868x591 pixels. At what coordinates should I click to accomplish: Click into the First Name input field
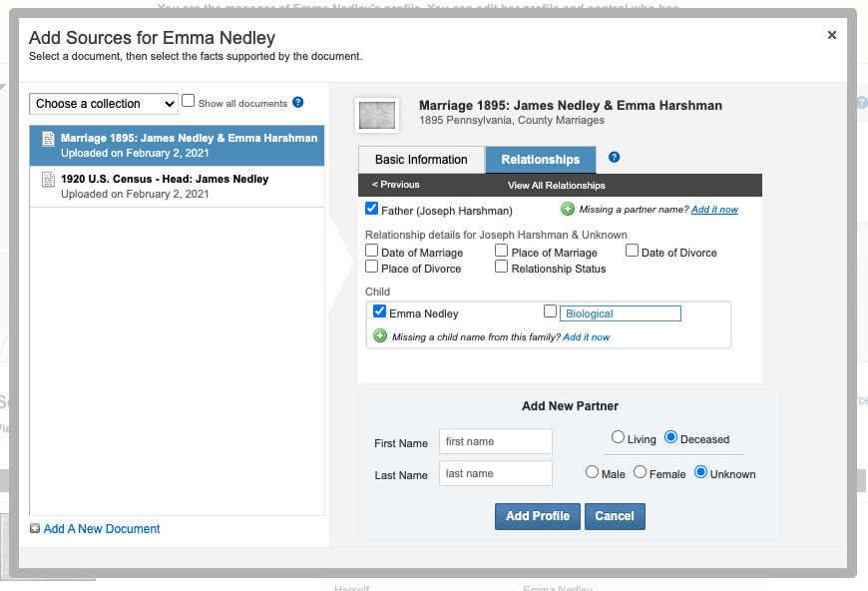(496, 441)
